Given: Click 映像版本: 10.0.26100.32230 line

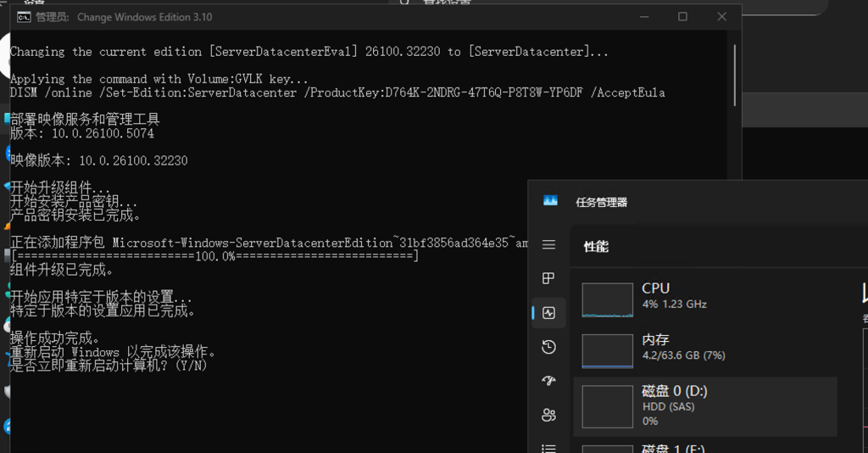Looking at the screenshot, I should coord(99,160).
